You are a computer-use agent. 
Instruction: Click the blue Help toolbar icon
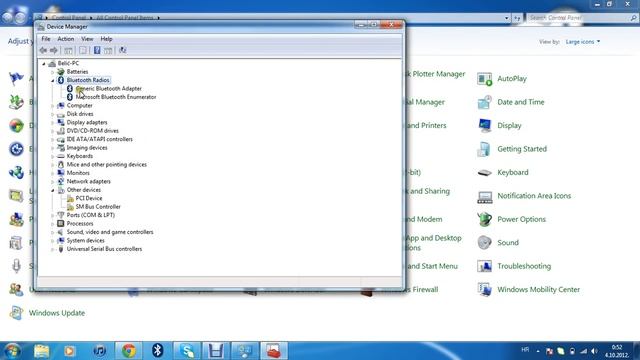point(97,50)
